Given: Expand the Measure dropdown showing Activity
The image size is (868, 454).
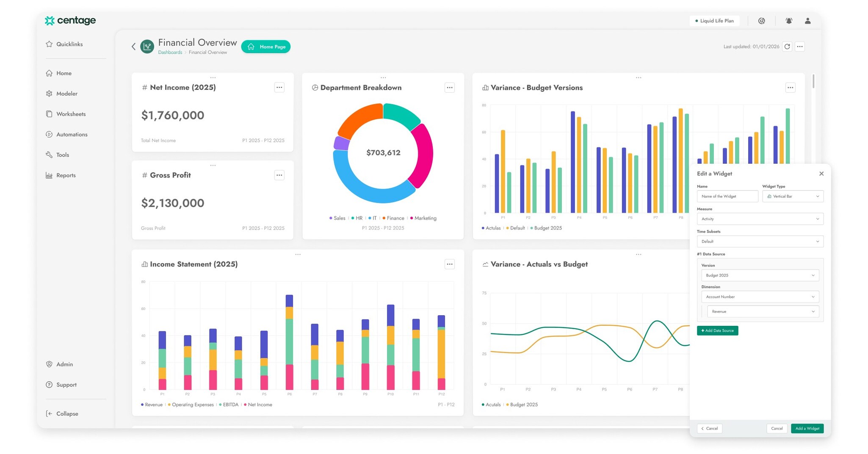Looking at the screenshot, I should coord(760,219).
